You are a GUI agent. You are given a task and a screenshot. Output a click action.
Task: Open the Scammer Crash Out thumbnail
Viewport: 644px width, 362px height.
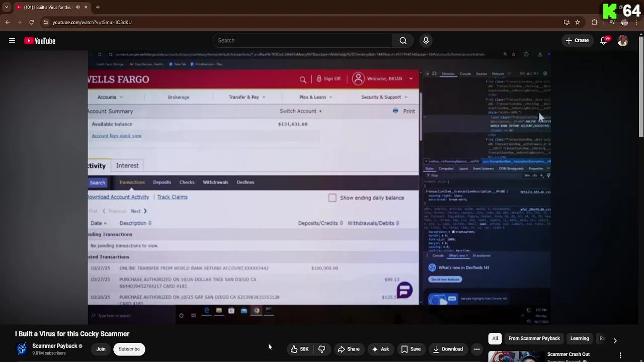pyautogui.click(x=515, y=356)
